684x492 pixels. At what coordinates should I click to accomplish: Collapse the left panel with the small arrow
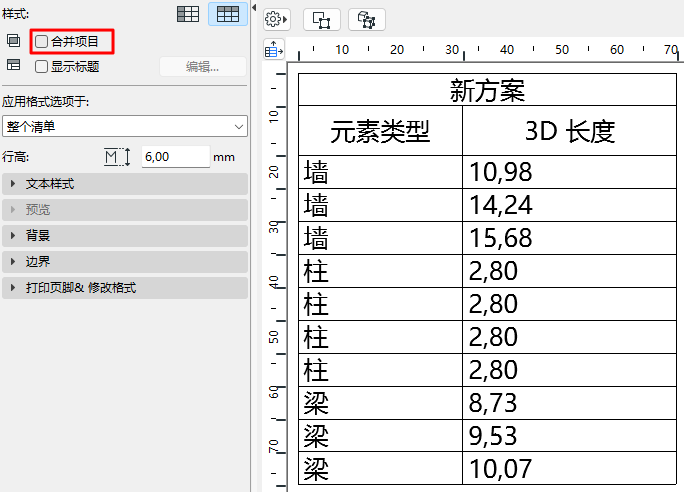[254, 7]
